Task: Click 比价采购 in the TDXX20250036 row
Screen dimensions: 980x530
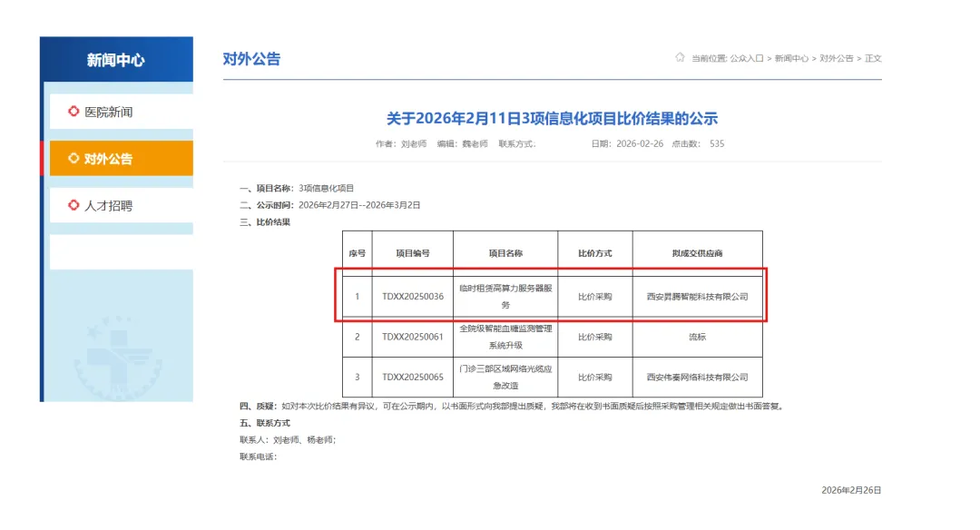Action: 595,296
